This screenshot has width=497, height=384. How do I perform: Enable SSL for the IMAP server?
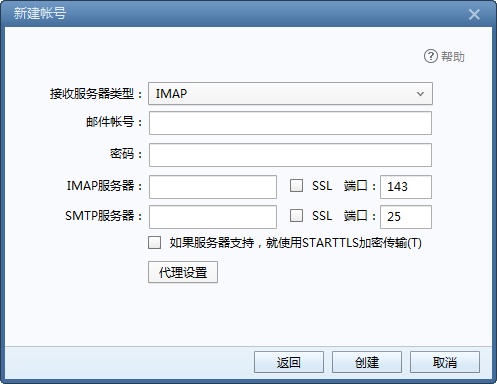(x=296, y=186)
